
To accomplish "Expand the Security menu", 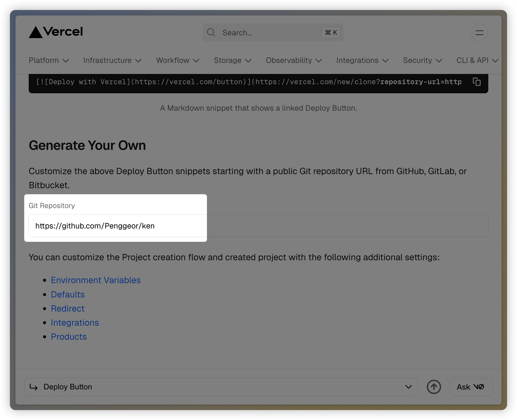I will click(x=422, y=60).
